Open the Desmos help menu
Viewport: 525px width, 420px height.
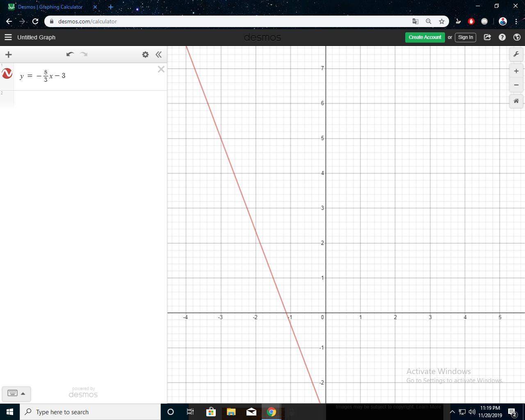click(x=502, y=37)
